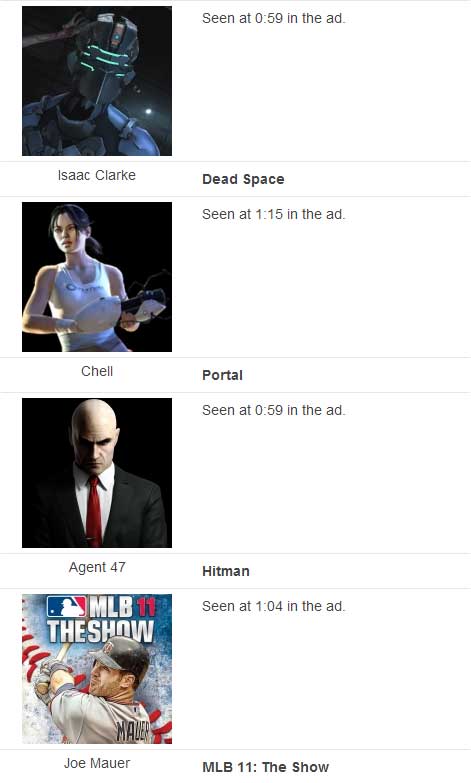
Task: Click the MLB logo on the game cover
Action: (x=66, y=607)
